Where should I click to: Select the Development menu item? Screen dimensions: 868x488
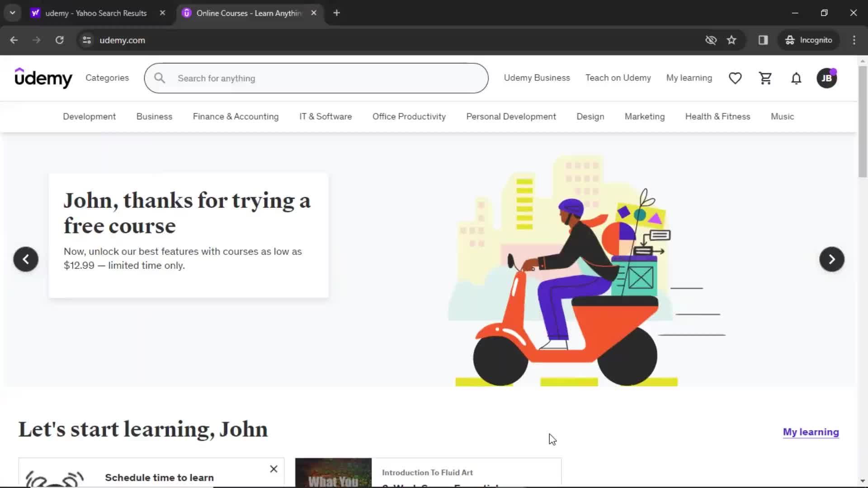pos(89,116)
